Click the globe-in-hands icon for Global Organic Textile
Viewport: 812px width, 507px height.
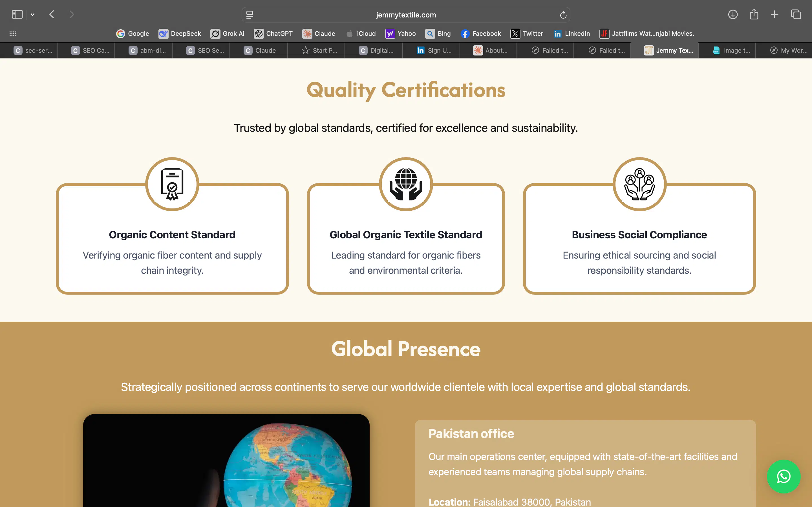[x=406, y=184]
